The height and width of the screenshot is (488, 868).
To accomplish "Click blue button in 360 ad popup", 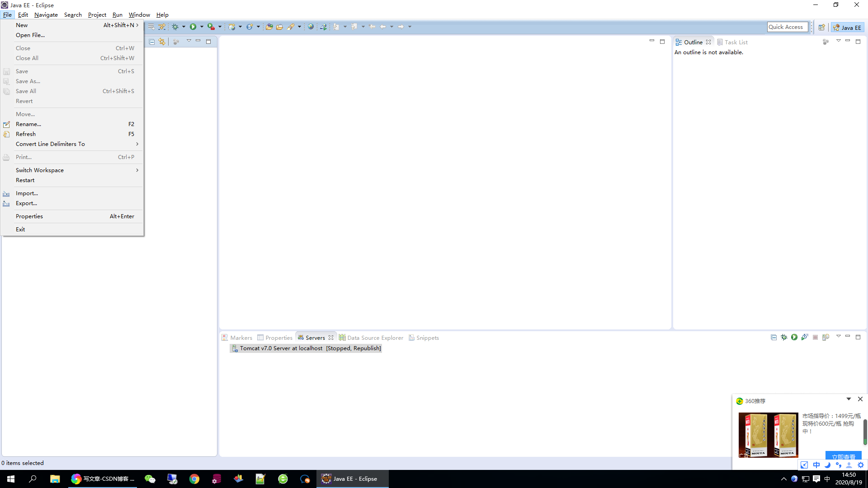I will pos(843,456).
